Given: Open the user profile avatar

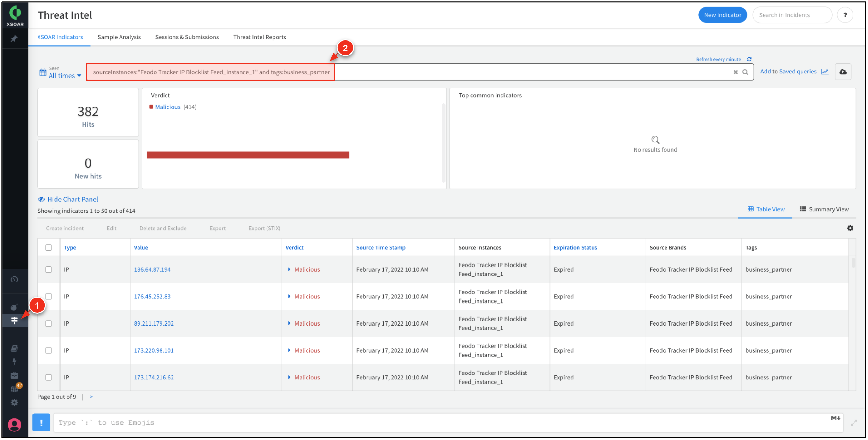Looking at the screenshot, I should (14, 425).
